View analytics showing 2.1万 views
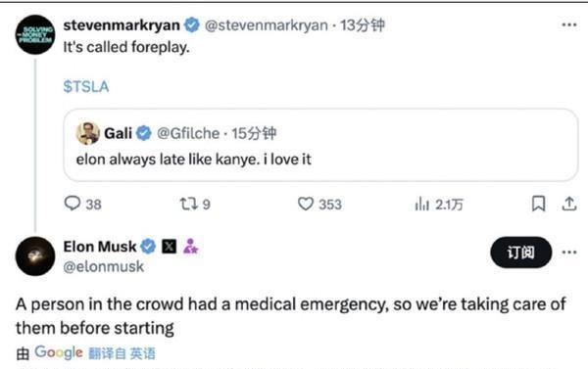This screenshot has width=588, height=369. click(439, 205)
